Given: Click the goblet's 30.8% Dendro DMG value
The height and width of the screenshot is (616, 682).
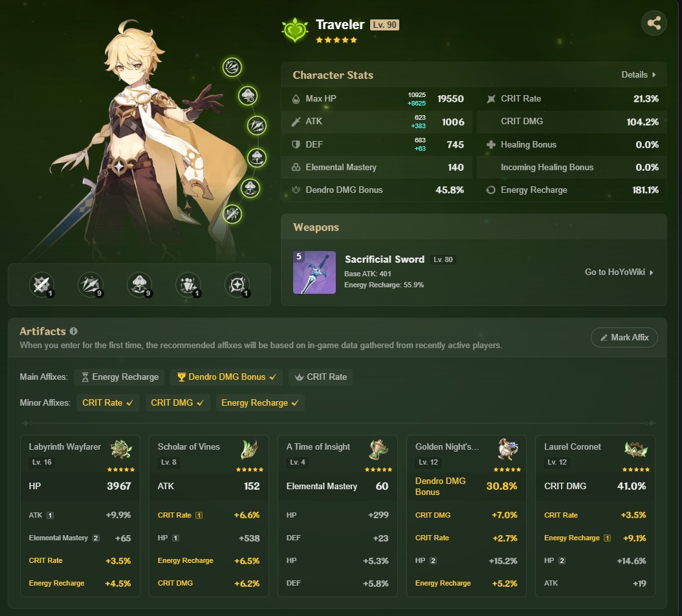Looking at the screenshot, I should (501, 487).
